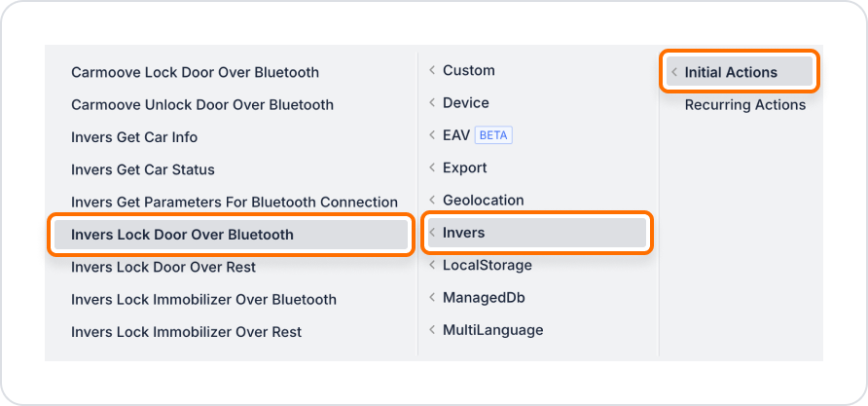Pick the Invers Get Car Info action
Image resolution: width=868 pixels, height=406 pixels.
[x=134, y=137]
